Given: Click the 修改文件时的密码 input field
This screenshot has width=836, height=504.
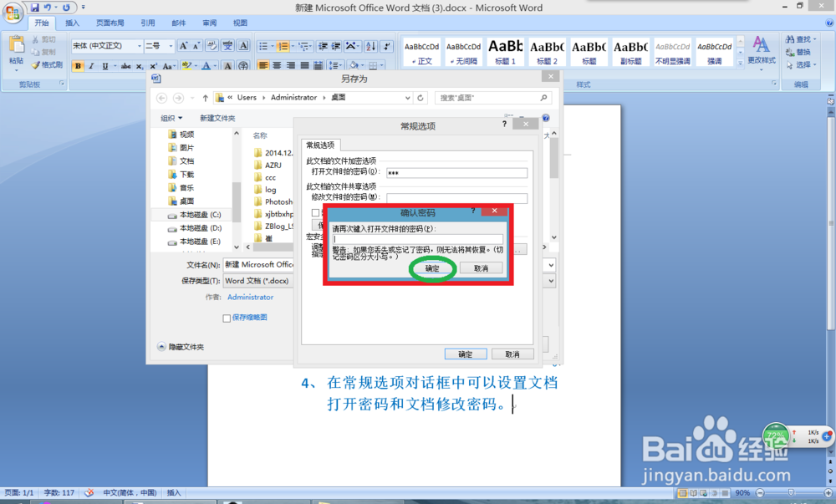Looking at the screenshot, I should pos(457,197).
